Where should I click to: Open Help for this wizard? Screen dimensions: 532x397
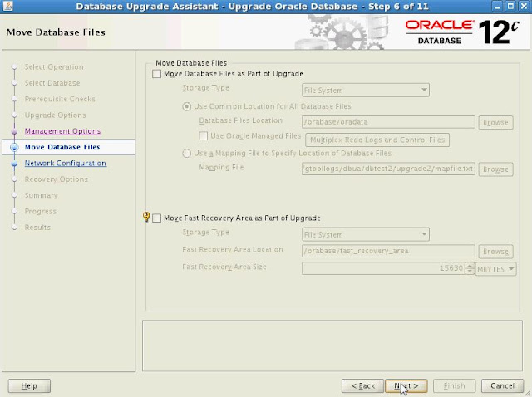[x=29, y=386]
